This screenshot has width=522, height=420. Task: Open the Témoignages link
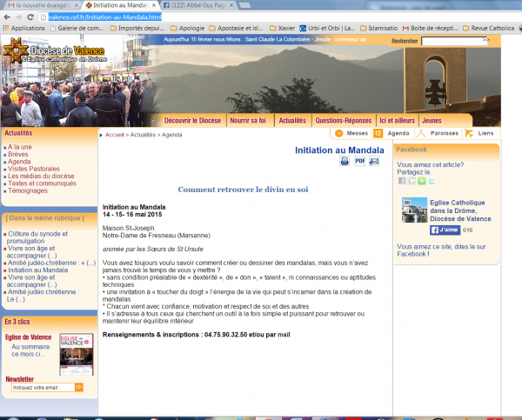coord(28,191)
